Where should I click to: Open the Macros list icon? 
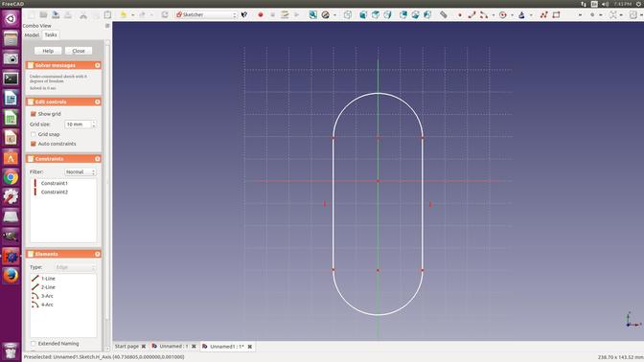tap(285, 14)
